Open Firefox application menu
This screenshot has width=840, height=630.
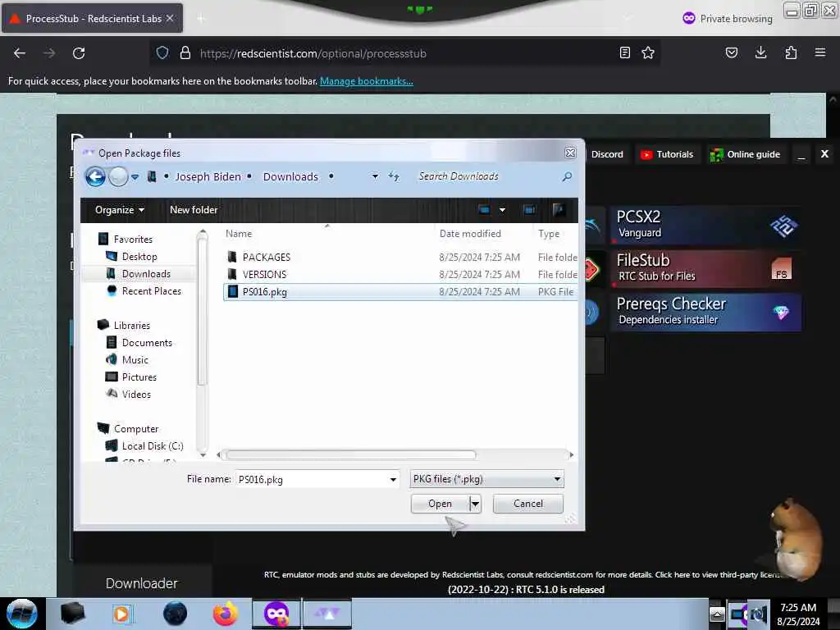point(820,53)
